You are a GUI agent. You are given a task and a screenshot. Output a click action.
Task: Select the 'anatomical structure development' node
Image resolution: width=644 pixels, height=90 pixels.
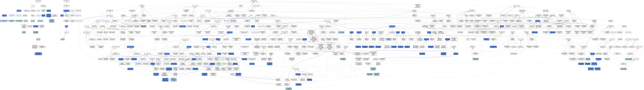[x=132, y=11]
